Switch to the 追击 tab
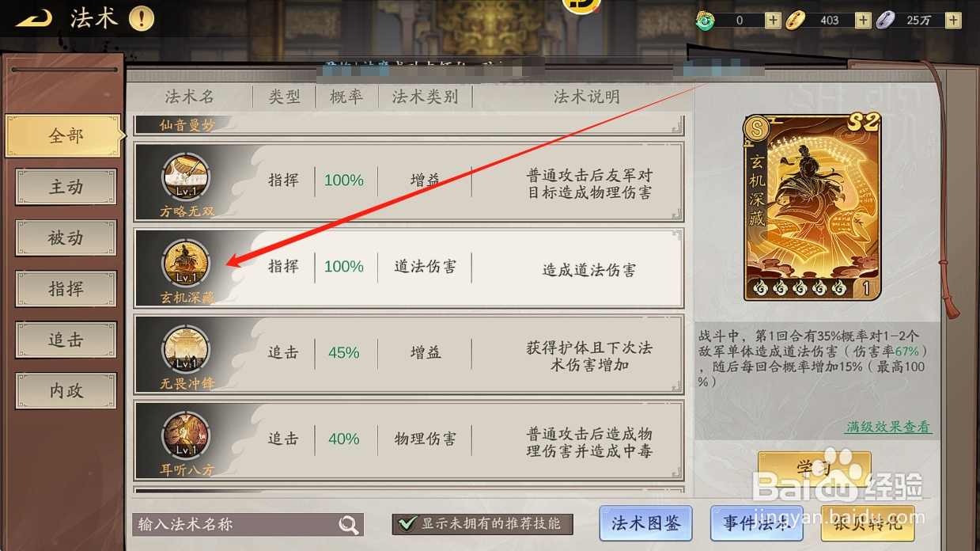Image resolution: width=980 pixels, height=551 pixels. pos(66,340)
